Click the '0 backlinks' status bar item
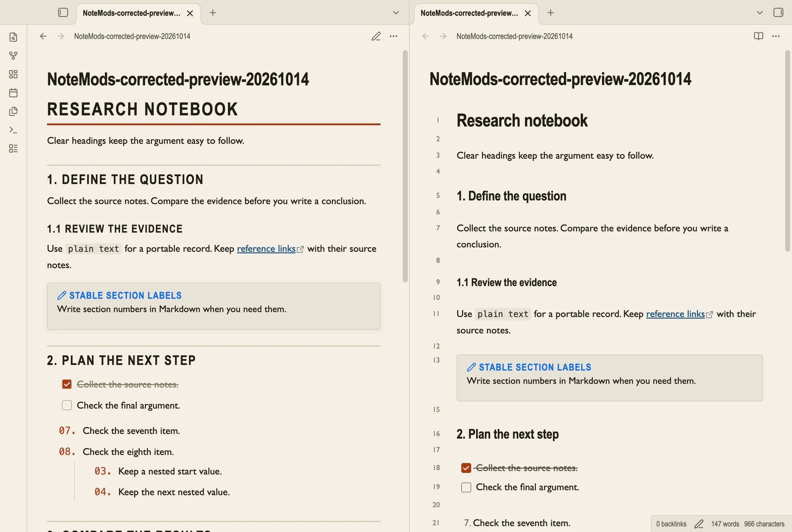The height and width of the screenshot is (532, 792). (x=671, y=524)
